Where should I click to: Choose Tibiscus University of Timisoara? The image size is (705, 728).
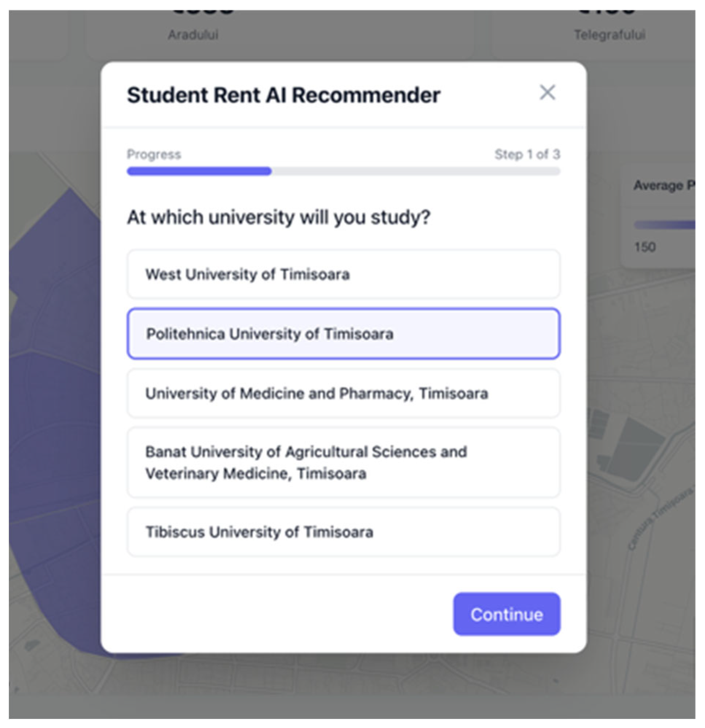coord(344,532)
